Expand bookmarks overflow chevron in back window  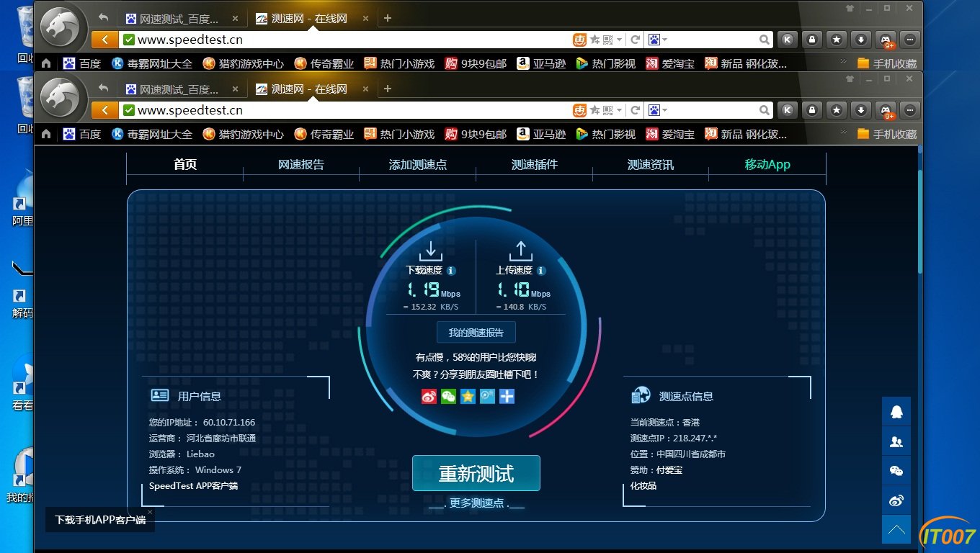point(844,63)
